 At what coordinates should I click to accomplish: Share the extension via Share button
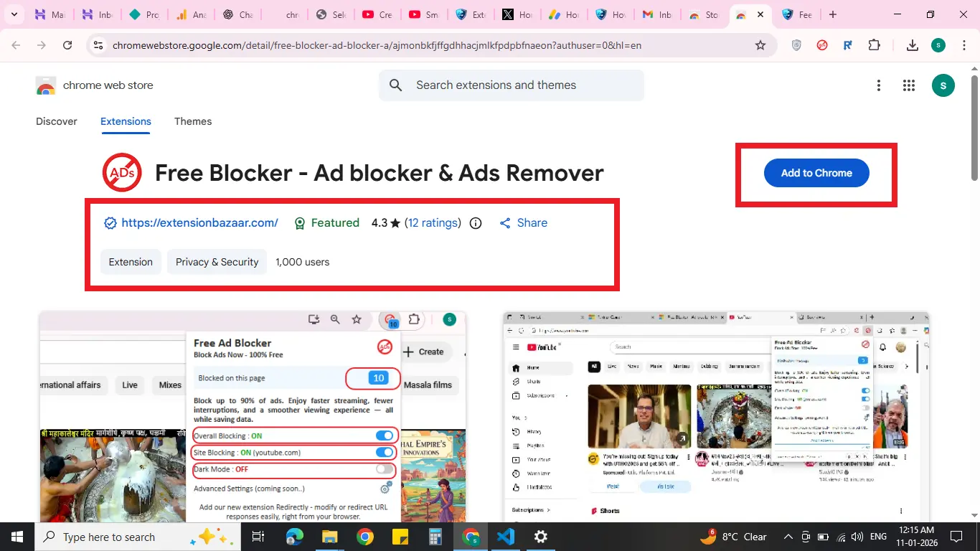pyautogui.click(x=523, y=223)
